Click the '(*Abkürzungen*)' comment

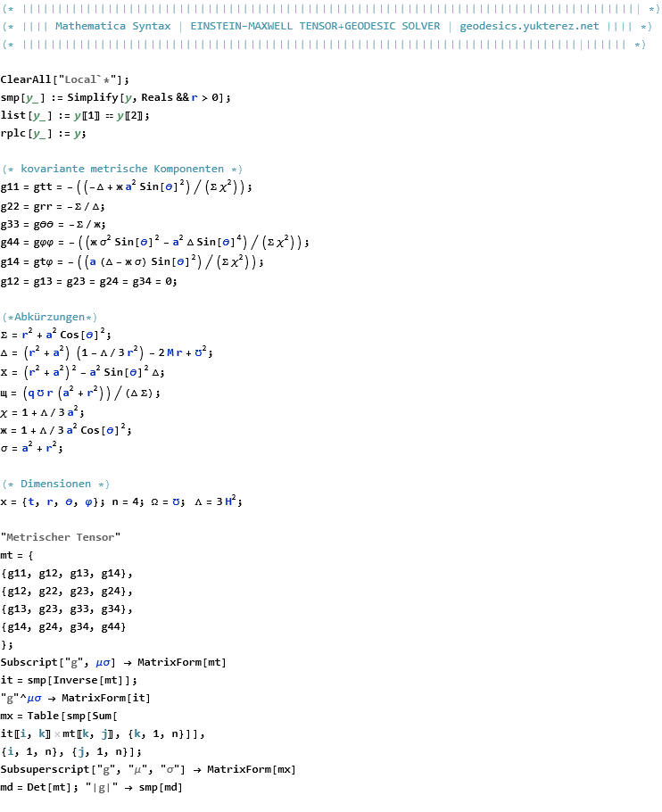pyautogui.click(x=50, y=317)
